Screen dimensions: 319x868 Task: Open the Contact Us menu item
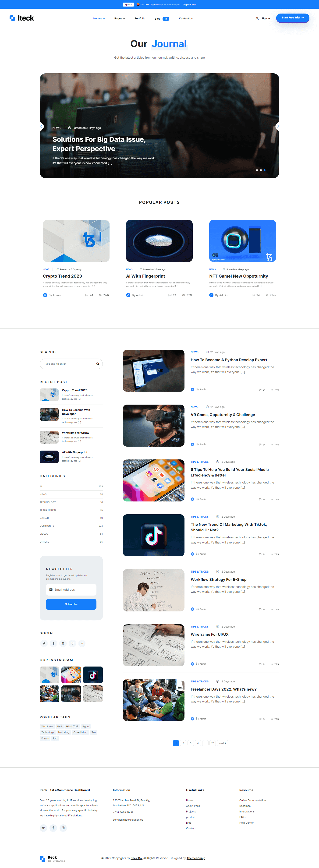tap(185, 18)
